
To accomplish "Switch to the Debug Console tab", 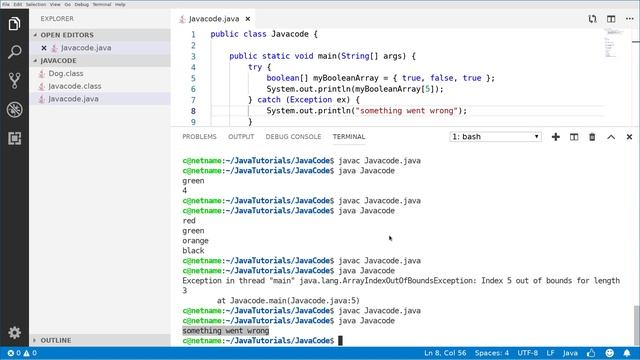I will tap(293, 137).
